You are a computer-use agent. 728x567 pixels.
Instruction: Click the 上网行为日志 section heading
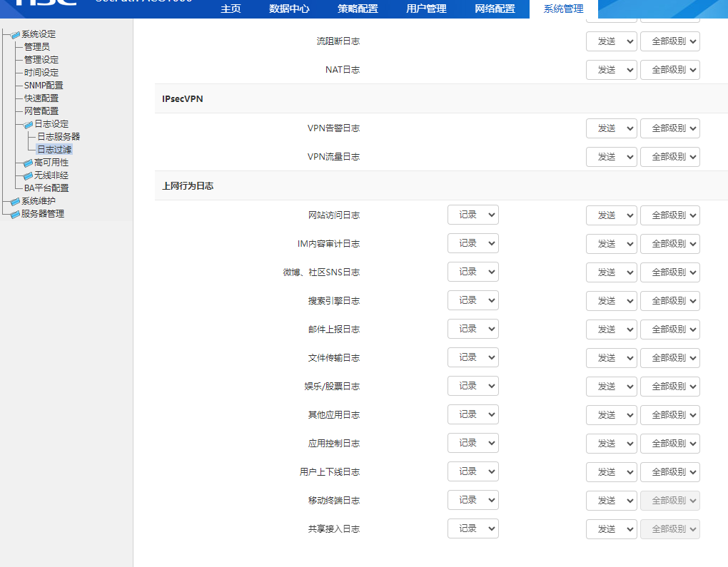(x=188, y=186)
